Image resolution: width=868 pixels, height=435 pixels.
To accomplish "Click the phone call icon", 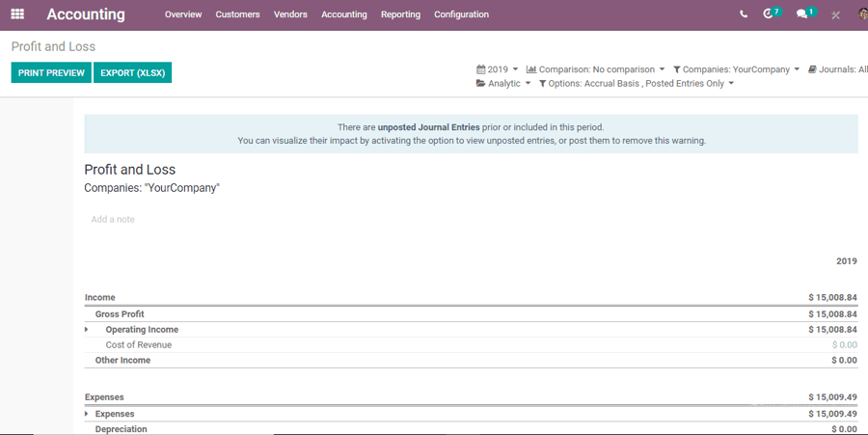I will pyautogui.click(x=744, y=14).
